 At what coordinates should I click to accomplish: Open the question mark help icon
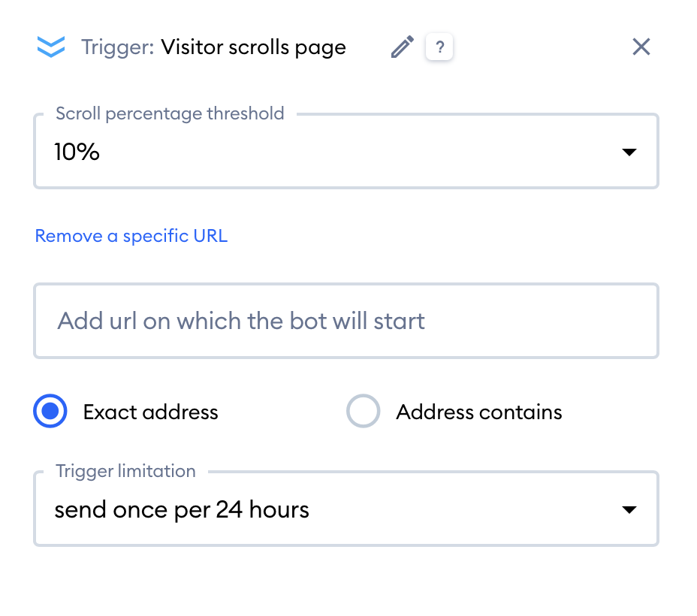click(x=439, y=47)
